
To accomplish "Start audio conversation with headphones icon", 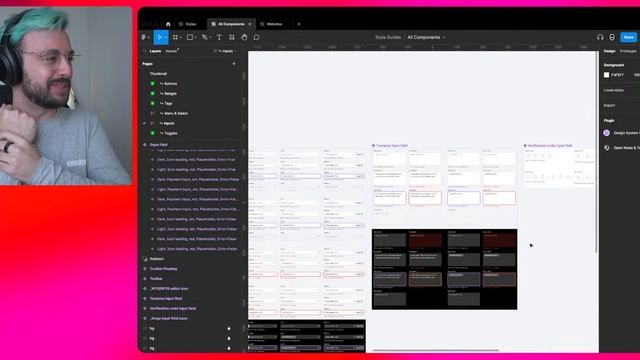I will (600, 37).
